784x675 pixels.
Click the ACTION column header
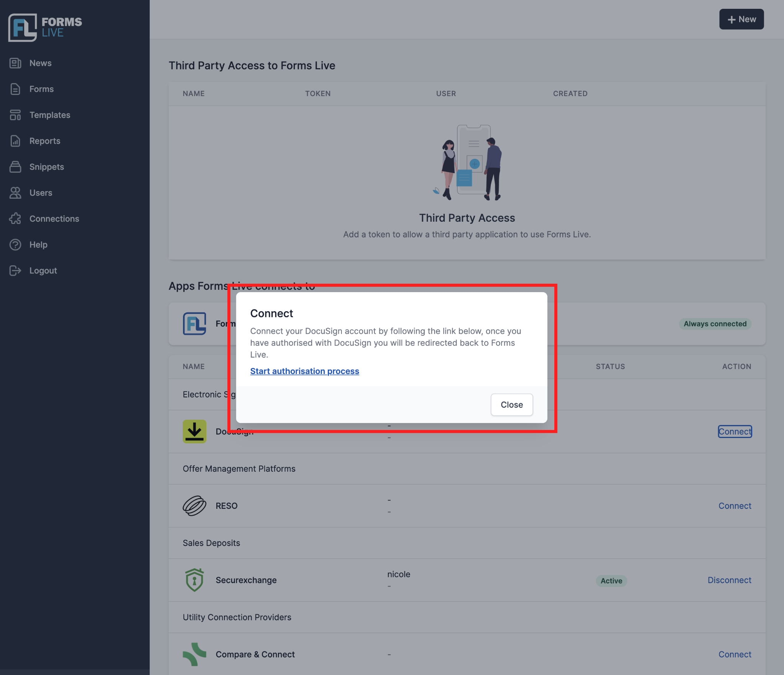737,367
